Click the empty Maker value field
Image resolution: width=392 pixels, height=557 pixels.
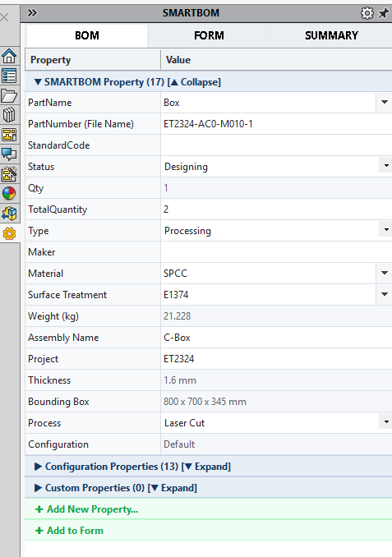[276, 252]
